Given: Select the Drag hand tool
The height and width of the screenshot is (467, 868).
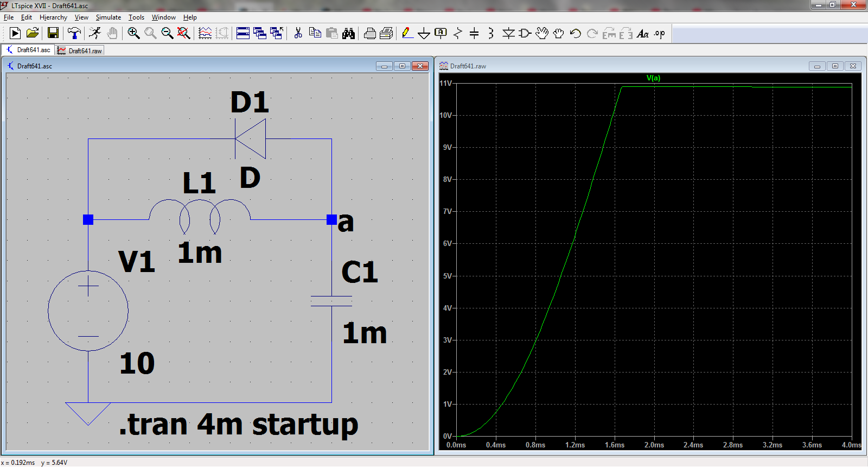Looking at the screenshot, I should click(558, 33).
